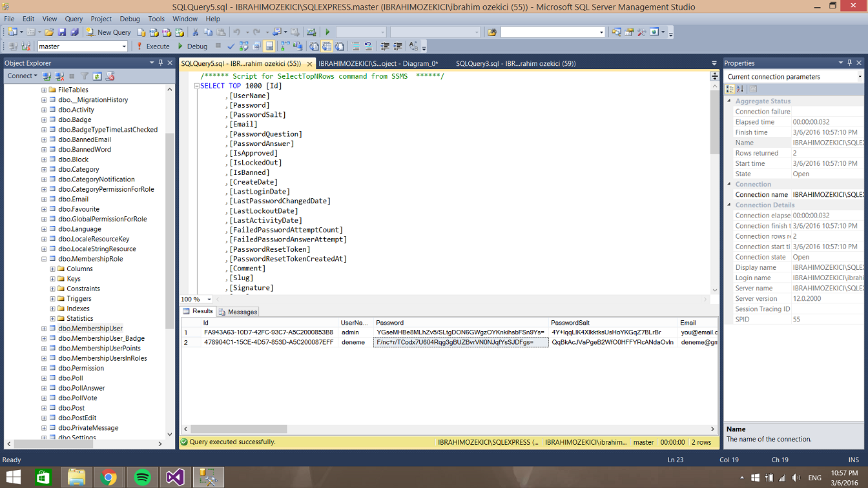Click Disconnect icon in Object Explorer toolbar

[59, 76]
